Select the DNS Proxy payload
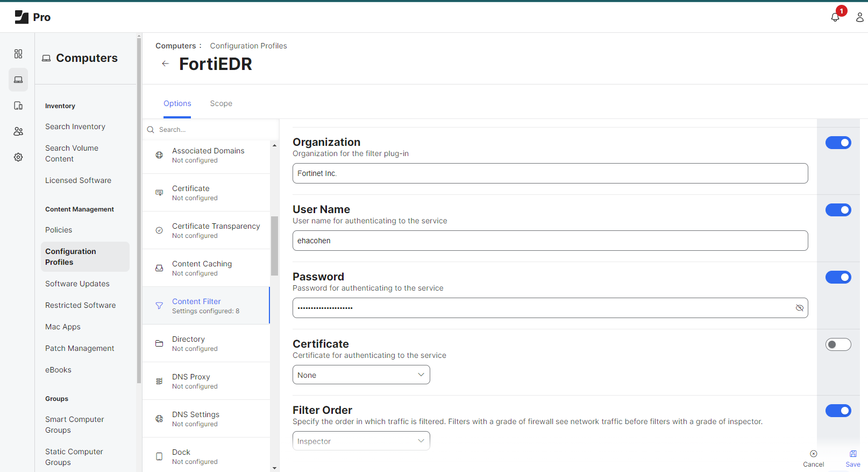 [x=206, y=381]
